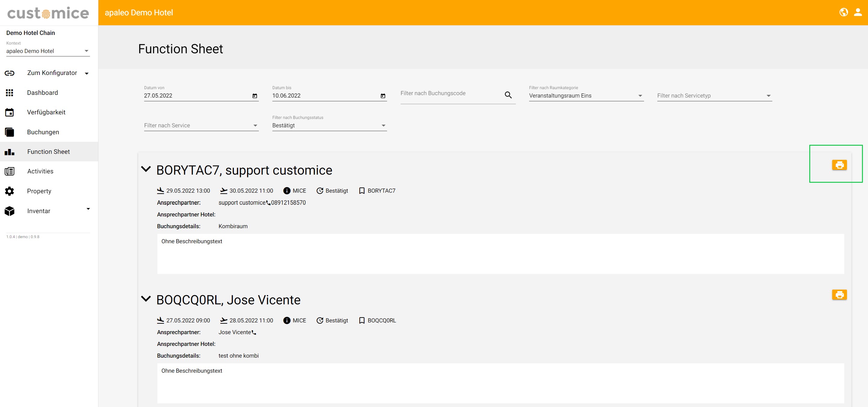
Task: Click the BORYTAC7, support customice heading
Action: [244, 170]
